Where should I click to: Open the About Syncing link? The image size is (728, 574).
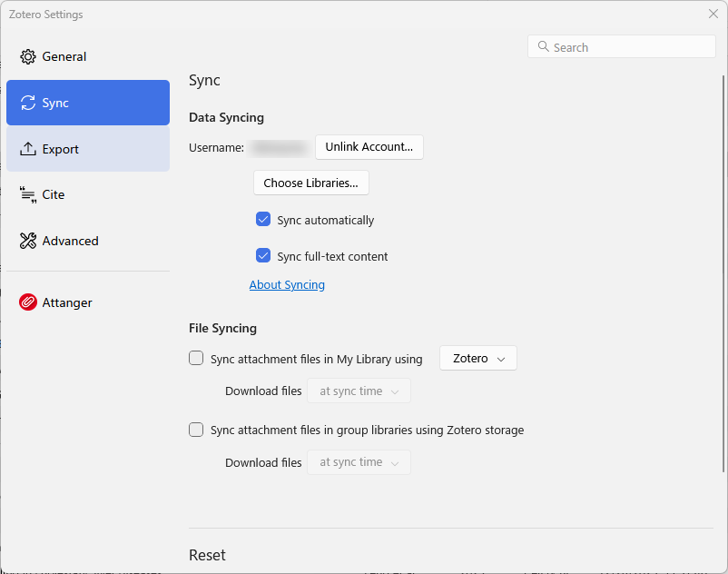point(287,284)
